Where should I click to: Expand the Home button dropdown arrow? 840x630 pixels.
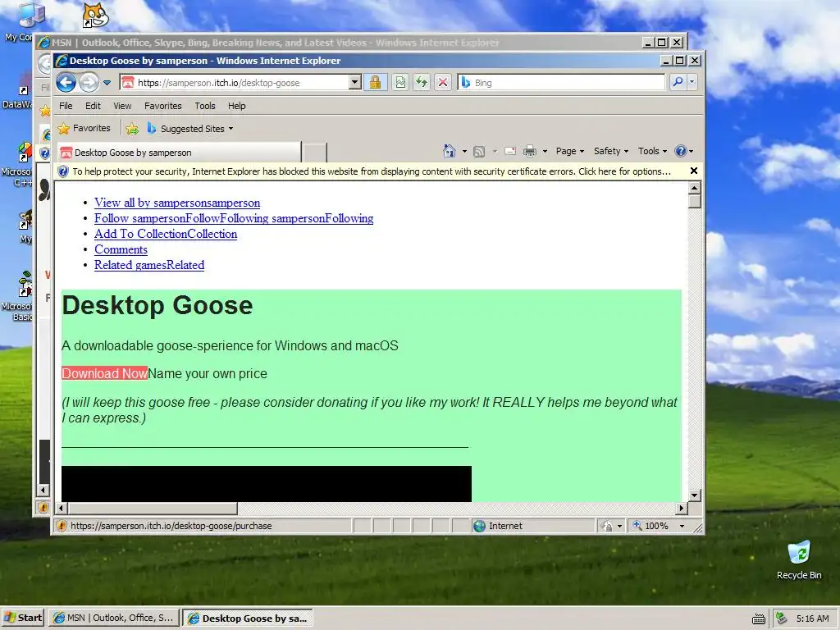(x=464, y=152)
